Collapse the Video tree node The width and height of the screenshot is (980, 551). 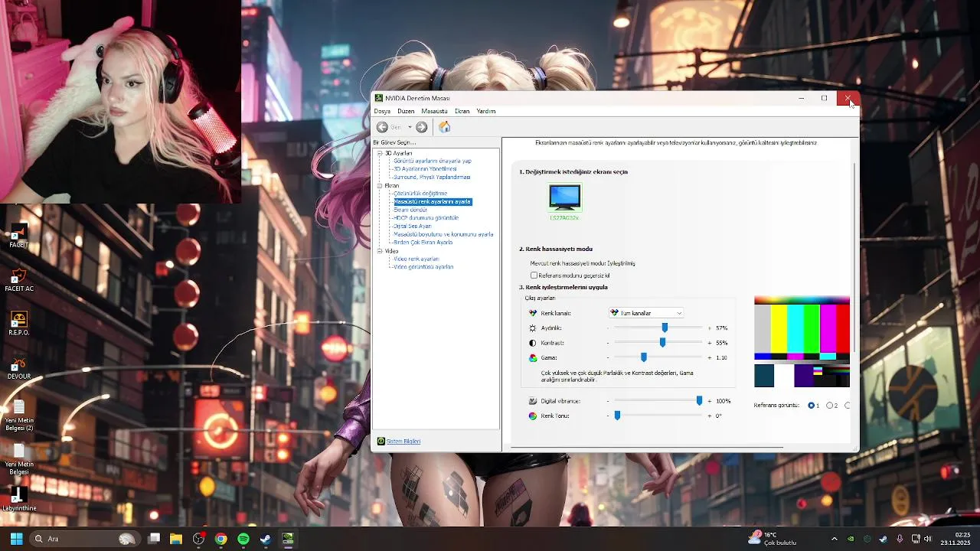click(x=380, y=251)
